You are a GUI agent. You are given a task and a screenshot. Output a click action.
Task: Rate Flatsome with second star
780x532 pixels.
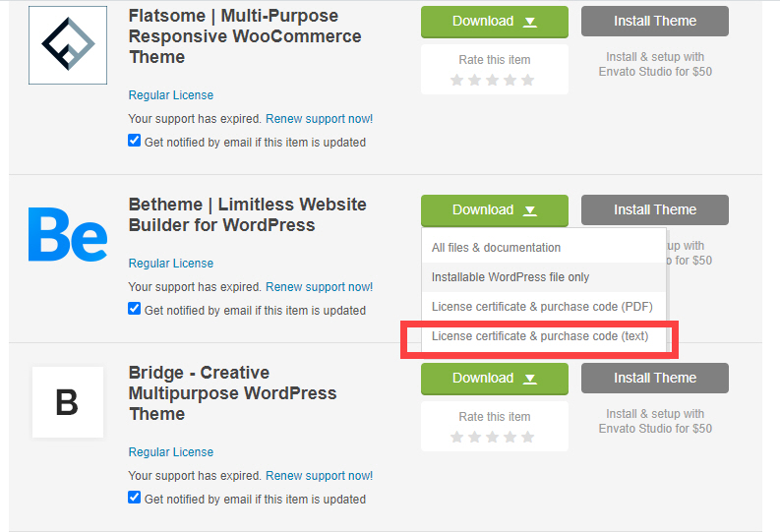click(474, 80)
